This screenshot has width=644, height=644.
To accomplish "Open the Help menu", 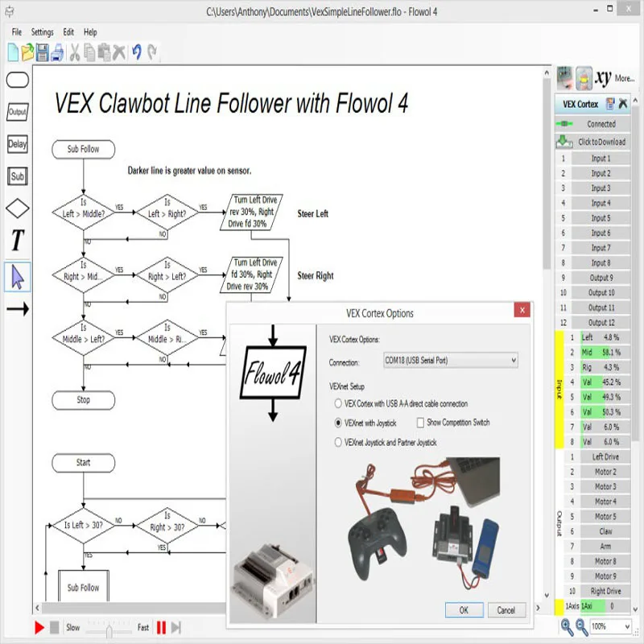I will click(x=90, y=32).
